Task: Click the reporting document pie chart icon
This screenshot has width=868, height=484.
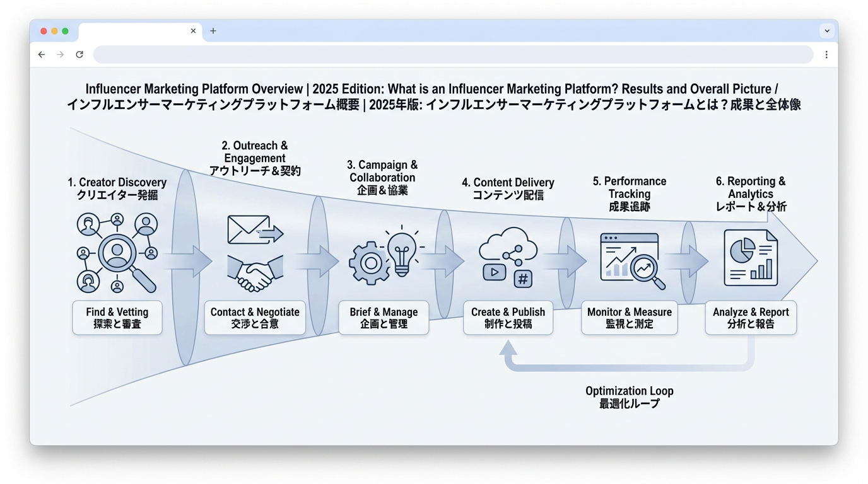Action: pos(750,258)
